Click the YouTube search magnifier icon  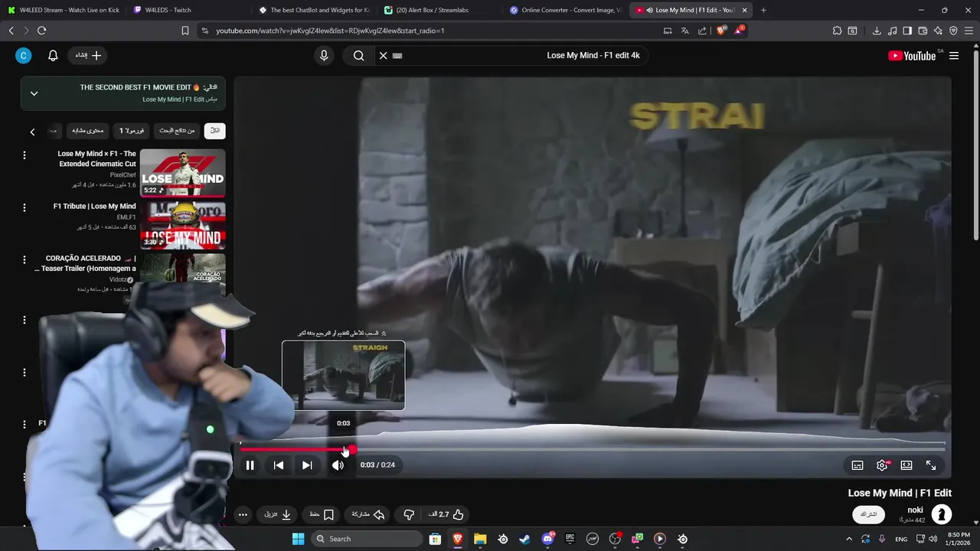coord(358,56)
